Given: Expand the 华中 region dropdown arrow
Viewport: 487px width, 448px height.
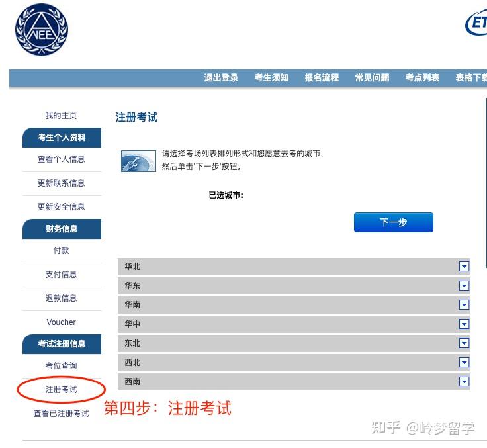Looking at the screenshot, I should point(464,324).
